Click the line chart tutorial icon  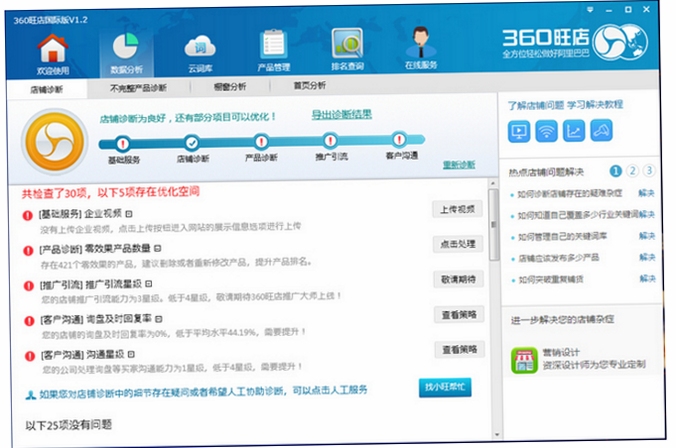point(574,131)
